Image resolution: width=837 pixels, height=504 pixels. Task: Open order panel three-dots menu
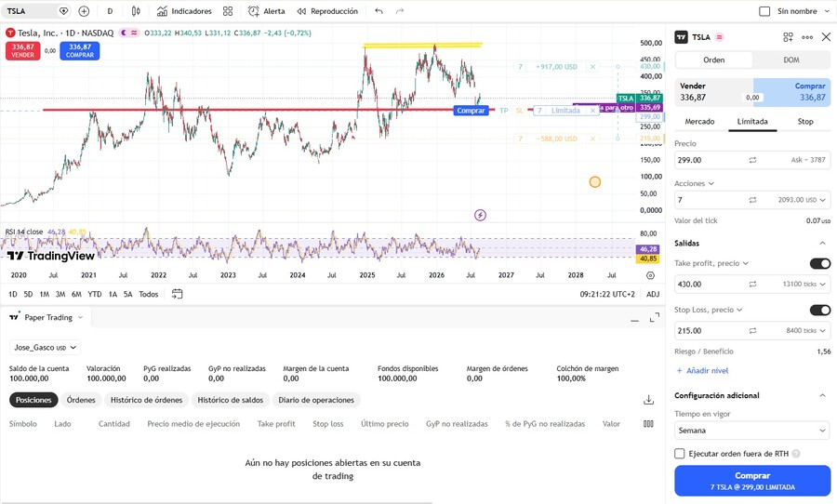(807, 37)
